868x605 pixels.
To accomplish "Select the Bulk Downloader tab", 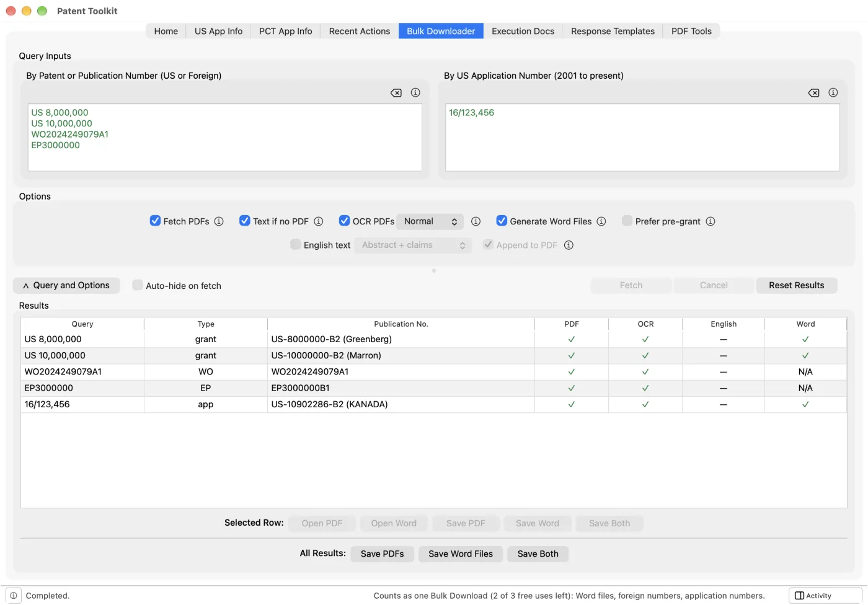I will pos(441,31).
